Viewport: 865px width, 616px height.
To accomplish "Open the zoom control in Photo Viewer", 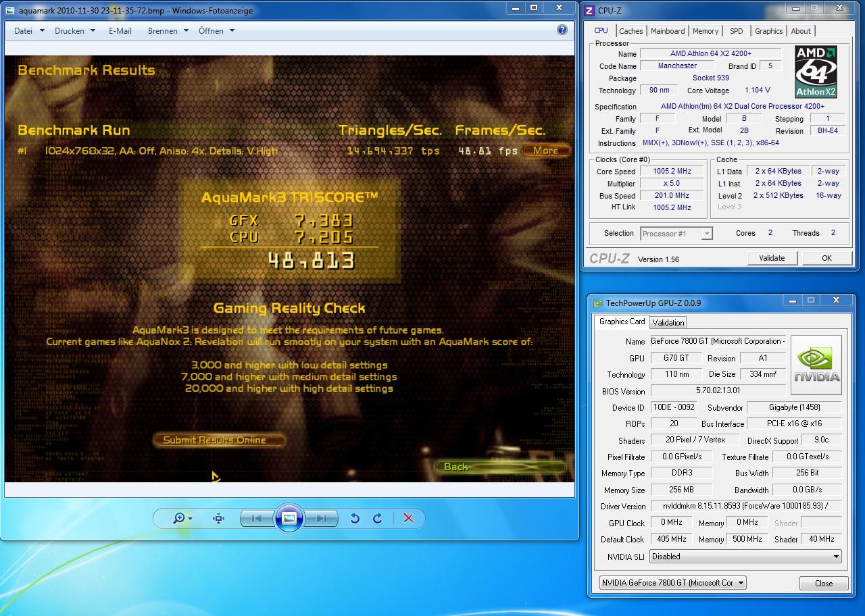I will pyautogui.click(x=182, y=518).
